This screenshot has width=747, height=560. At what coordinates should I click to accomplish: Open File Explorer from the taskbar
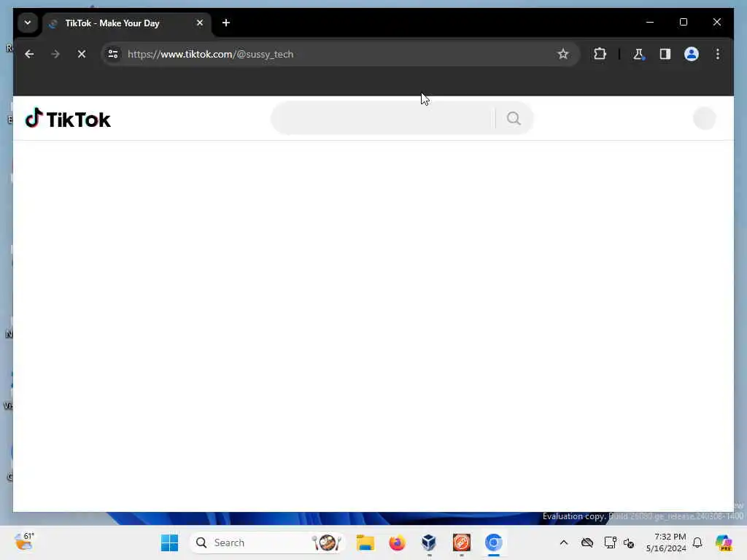click(365, 542)
